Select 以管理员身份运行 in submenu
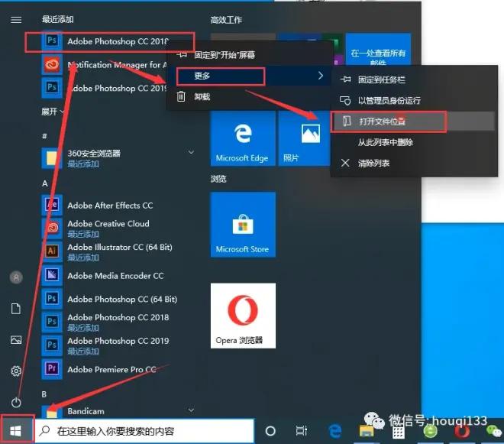Screen dimensions: 504x444 pyautogui.click(x=414, y=100)
